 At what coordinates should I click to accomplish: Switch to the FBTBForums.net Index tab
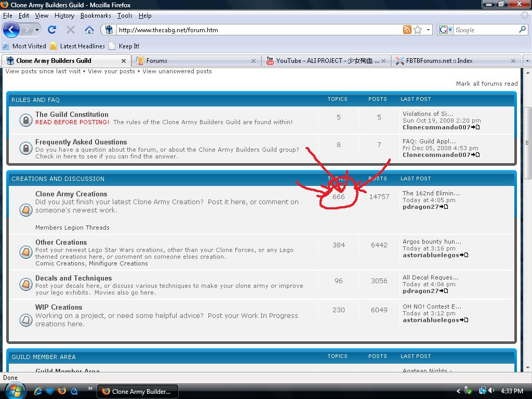pyautogui.click(x=456, y=61)
